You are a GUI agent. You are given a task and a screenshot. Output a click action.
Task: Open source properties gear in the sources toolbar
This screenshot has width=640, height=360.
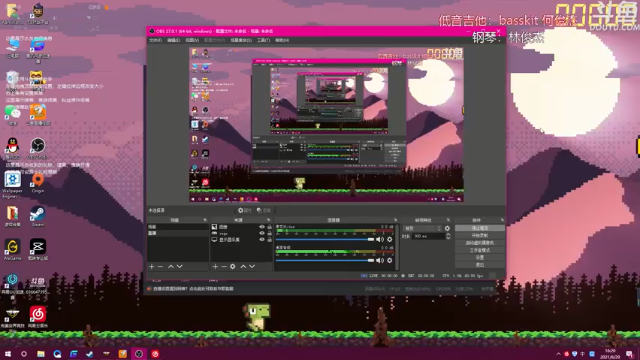point(233,267)
